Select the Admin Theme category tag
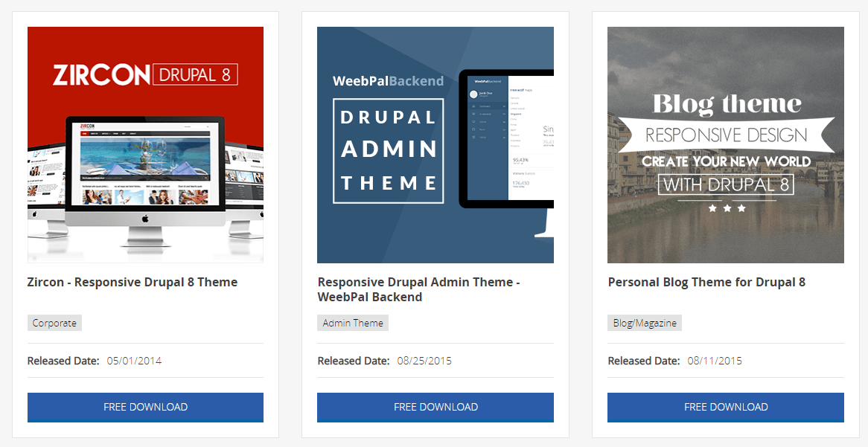This screenshot has height=447, width=868. click(353, 323)
